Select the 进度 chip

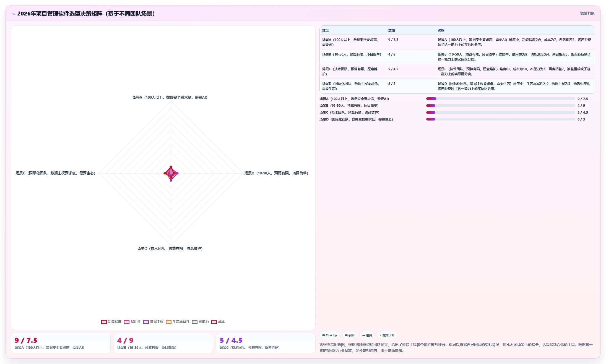(367, 335)
